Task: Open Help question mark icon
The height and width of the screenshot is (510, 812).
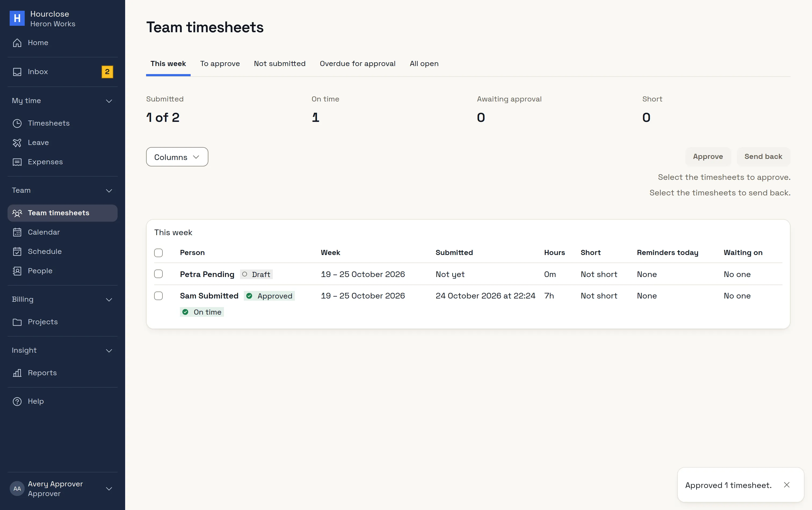Action: pyautogui.click(x=17, y=402)
